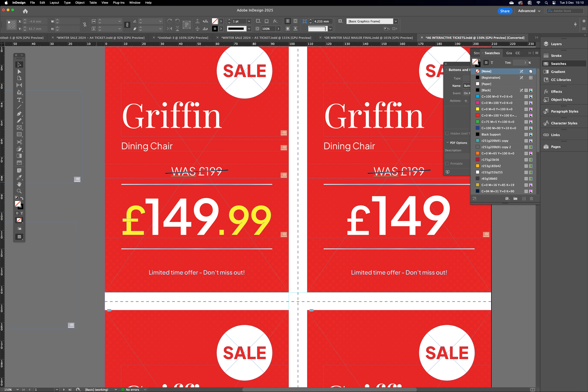Select the Gradient Swatch tool
Viewport: 588px width, 392px height.
pos(19,156)
